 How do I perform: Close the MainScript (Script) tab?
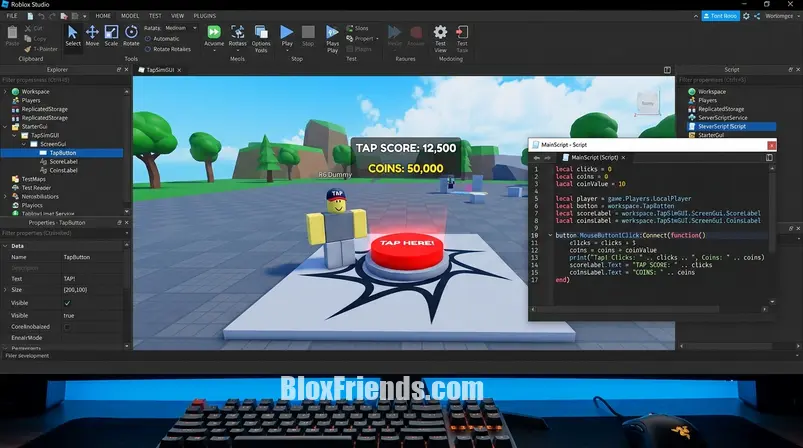[623, 158]
